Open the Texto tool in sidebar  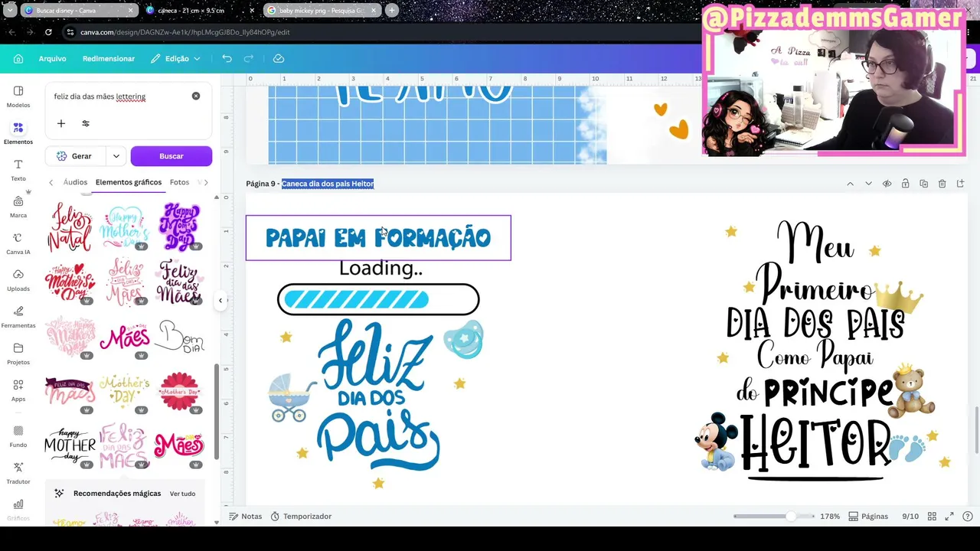18,170
